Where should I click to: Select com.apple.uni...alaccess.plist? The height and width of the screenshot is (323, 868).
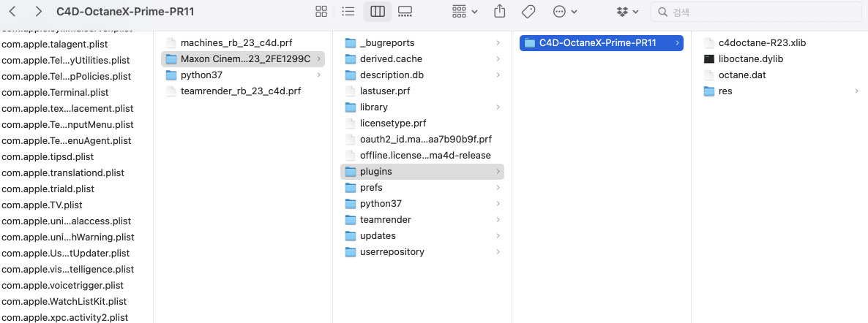click(67, 221)
